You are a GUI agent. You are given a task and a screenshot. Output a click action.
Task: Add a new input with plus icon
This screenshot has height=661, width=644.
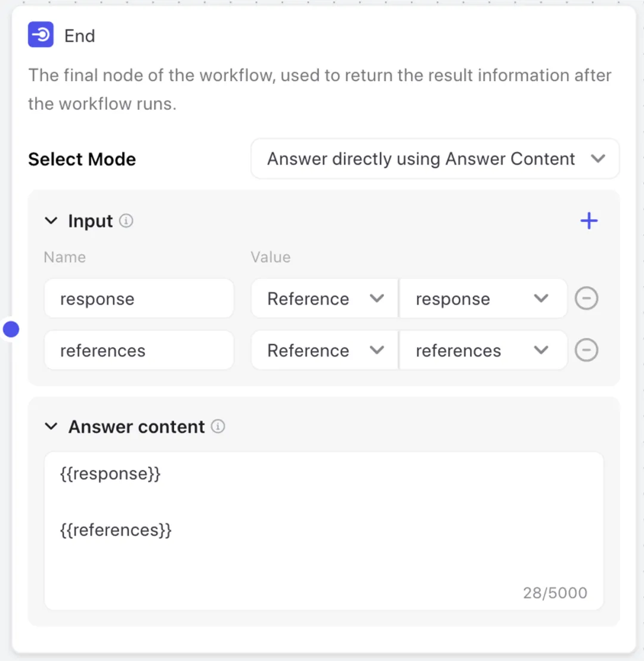click(589, 221)
